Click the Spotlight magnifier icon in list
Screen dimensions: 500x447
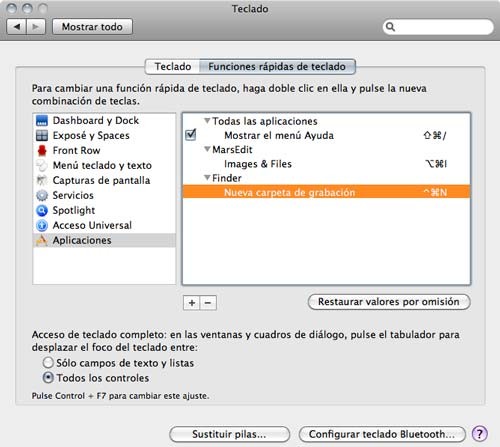(x=42, y=210)
